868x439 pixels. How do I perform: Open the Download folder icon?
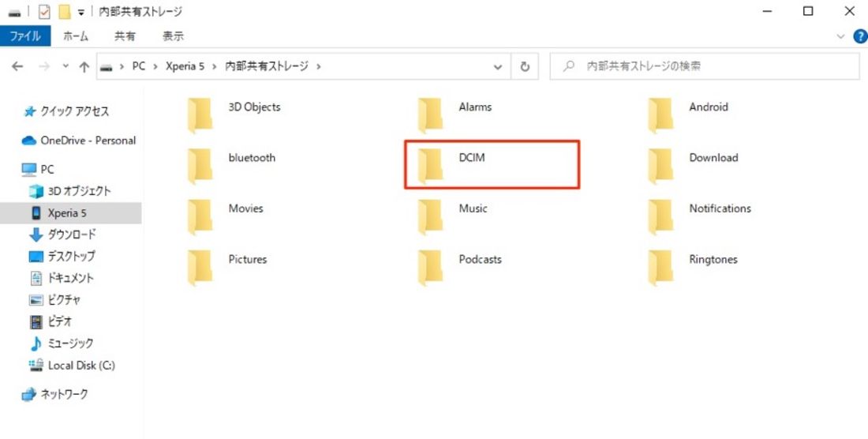(x=660, y=166)
